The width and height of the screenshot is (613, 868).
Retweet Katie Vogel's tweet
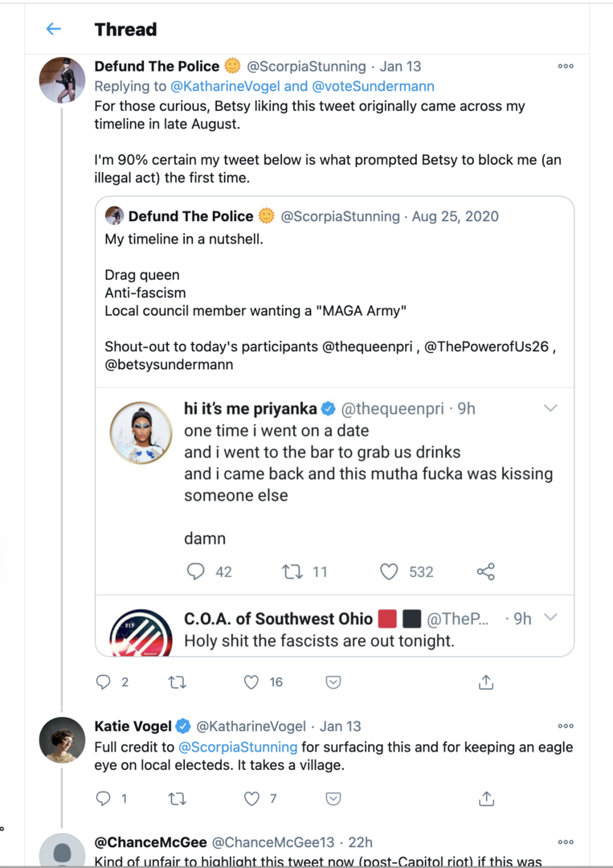[x=177, y=799]
